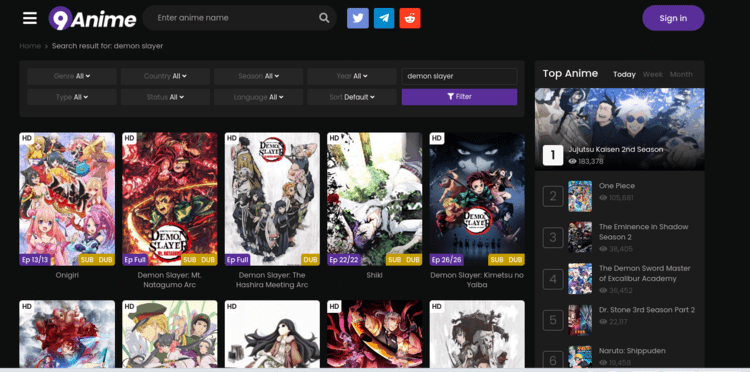Open the Onigiri poster thumbnail

[67, 199]
